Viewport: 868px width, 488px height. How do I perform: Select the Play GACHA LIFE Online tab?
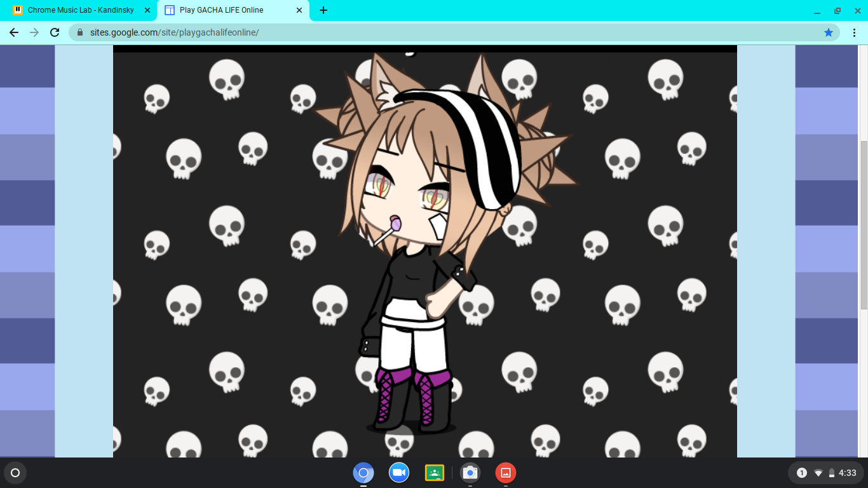232,10
